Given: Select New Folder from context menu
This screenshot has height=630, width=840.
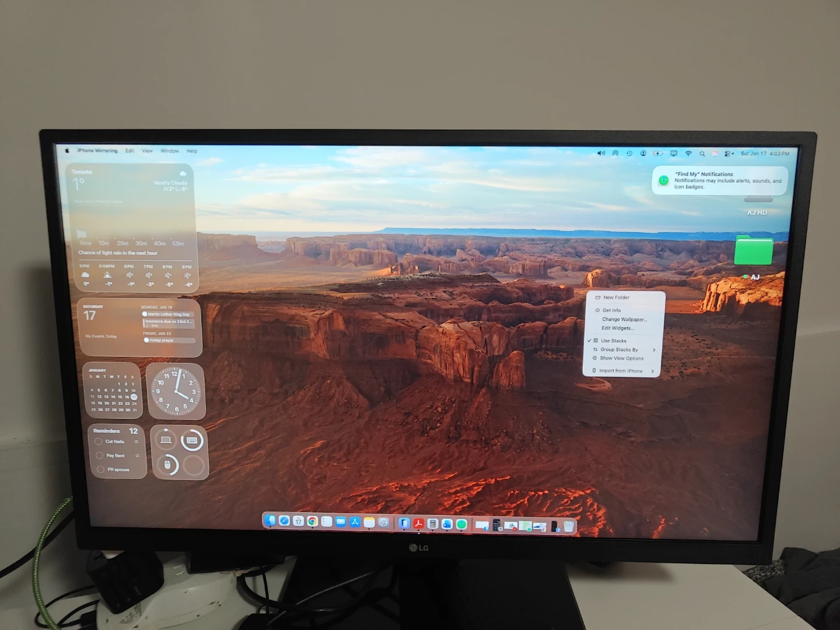Looking at the screenshot, I should click(616, 297).
